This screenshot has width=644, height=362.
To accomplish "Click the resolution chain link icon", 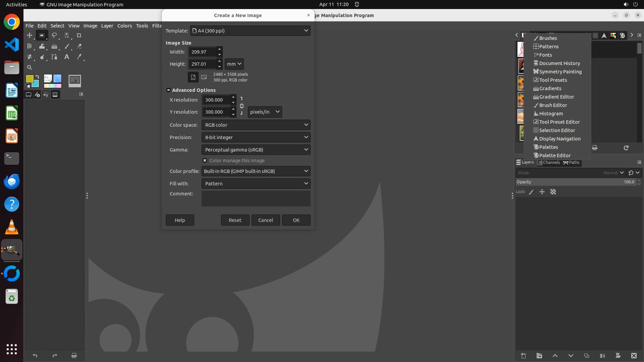I will coord(241,106).
